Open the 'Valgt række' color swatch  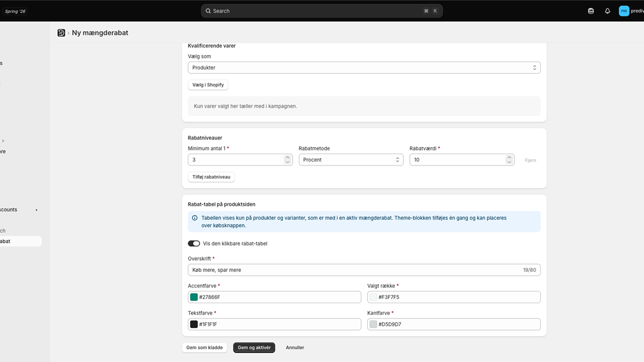(374, 297)
